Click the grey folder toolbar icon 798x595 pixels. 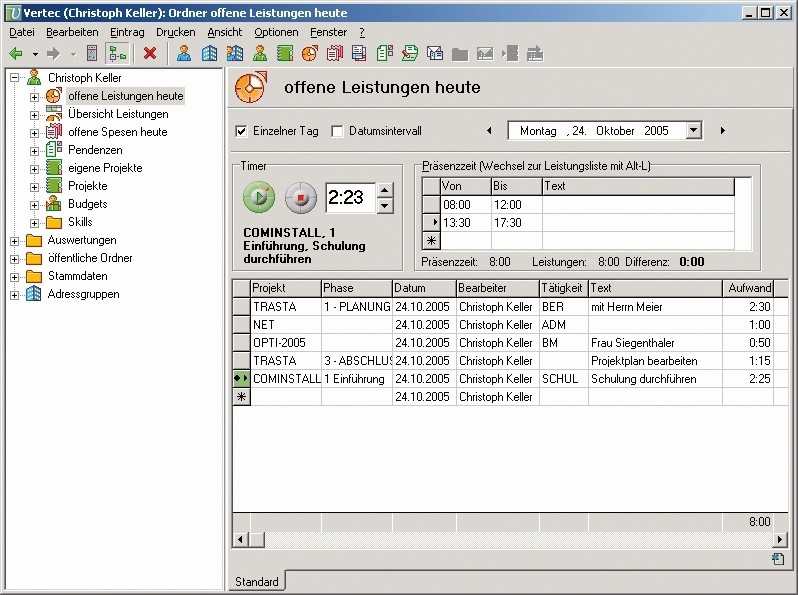click(460, 54)
